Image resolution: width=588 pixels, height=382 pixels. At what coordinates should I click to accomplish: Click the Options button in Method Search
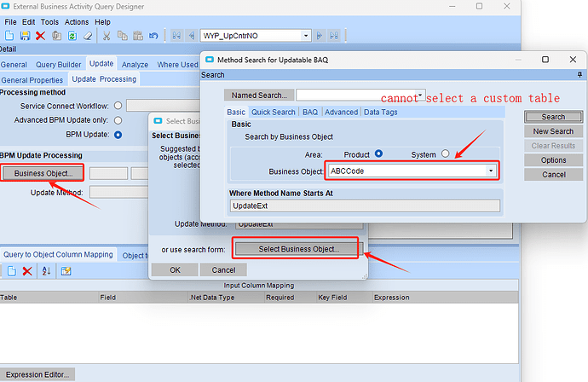pos(554,160)
